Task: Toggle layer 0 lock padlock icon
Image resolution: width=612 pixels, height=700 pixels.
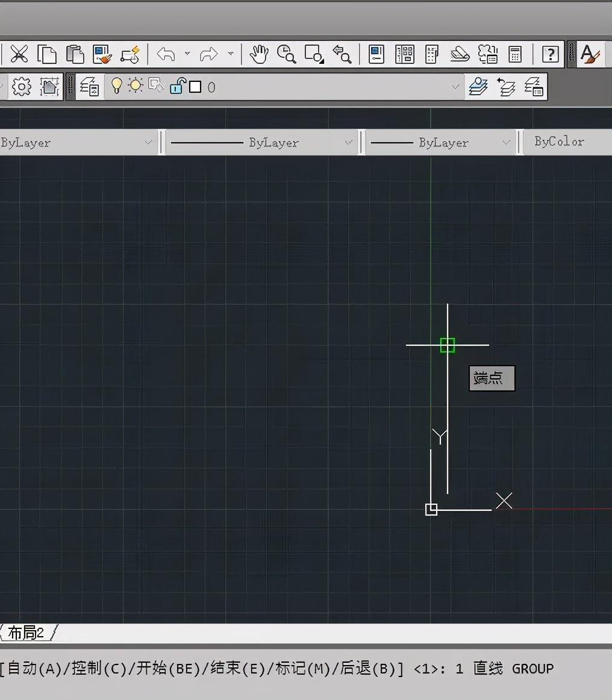Action: 178,86
